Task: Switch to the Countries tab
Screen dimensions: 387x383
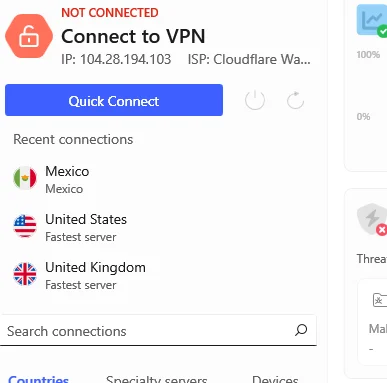Action: [38, 379]
